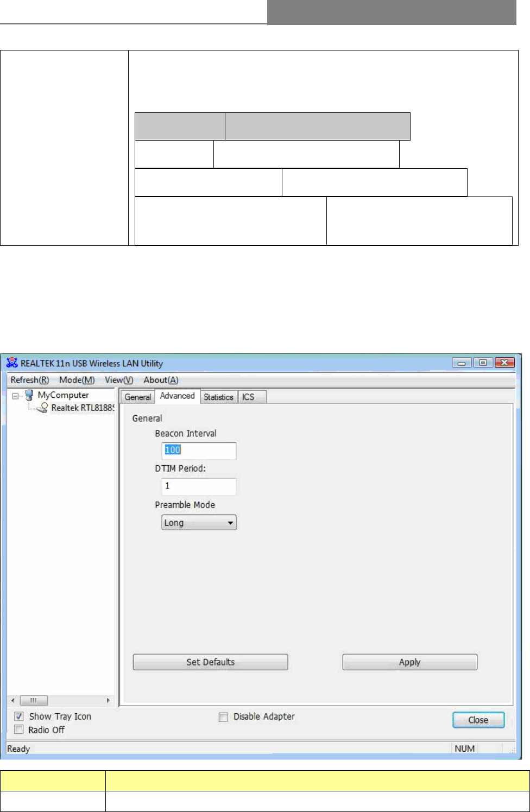The height and width of the screenshot is (812, 530).
Task: Enable the Radio Off checkbox
Action: pyautogui.click(x=19, y=730)
